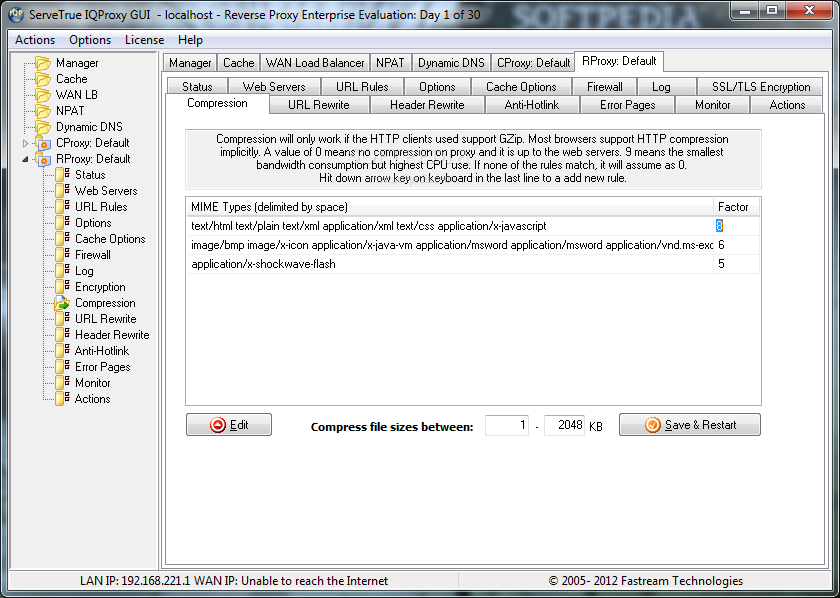Click the IQProxy app icon in title bar
The height and width of the screenshot is (598, 840).
(16, 14)
